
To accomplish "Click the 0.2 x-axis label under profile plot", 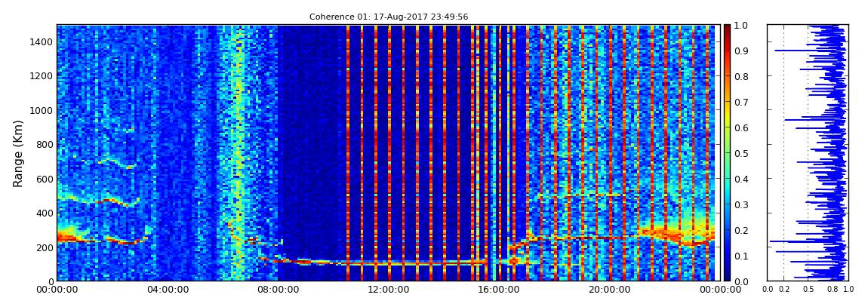I will [x=783, y=290].
